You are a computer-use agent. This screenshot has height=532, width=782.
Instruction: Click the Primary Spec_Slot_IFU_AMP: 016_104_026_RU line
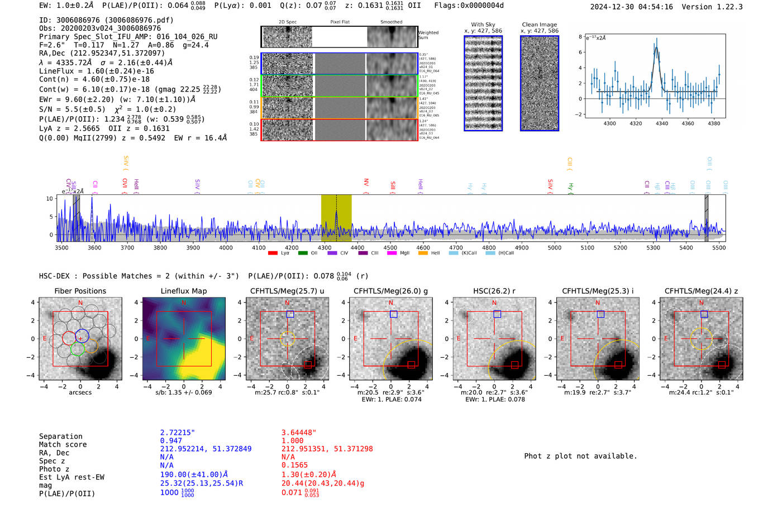click(128, 37)
